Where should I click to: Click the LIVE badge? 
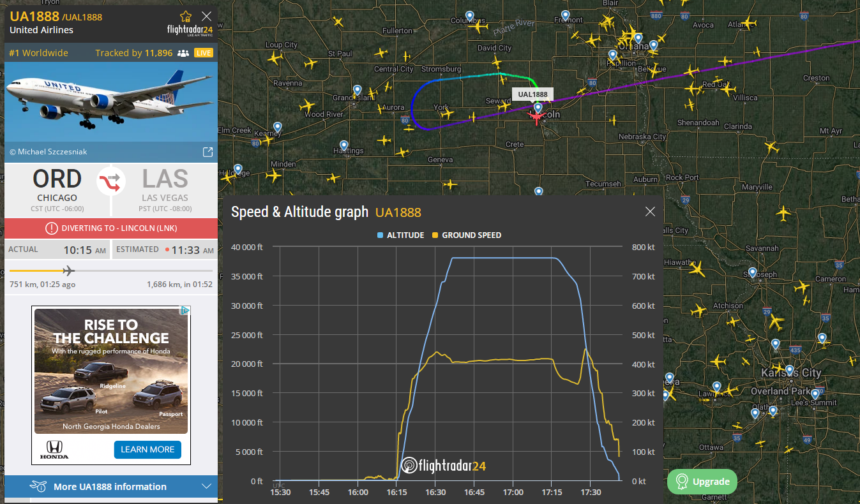[x=204, y=53]
